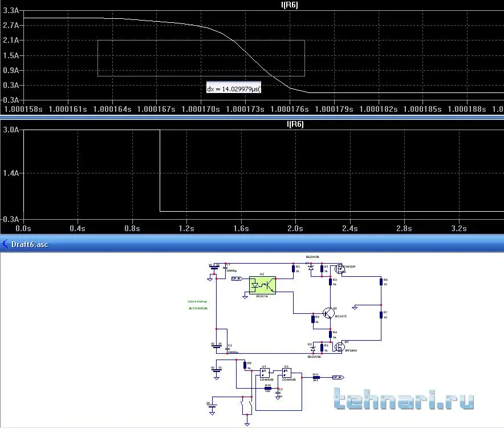Click the IRF2804 label beside M1
Viewport: 504px width, 428px height.
[x=351, y=350]
